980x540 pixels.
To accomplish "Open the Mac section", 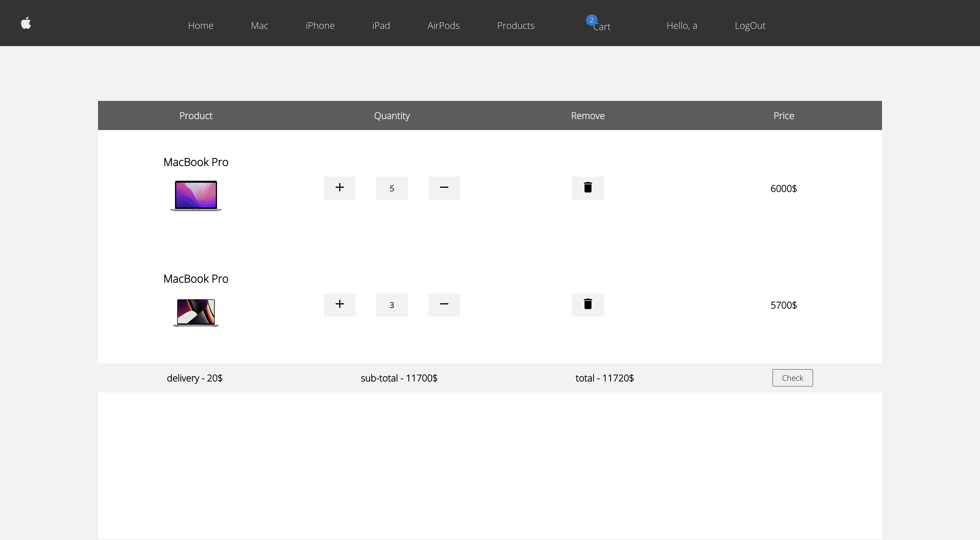I will pos(260,25).
